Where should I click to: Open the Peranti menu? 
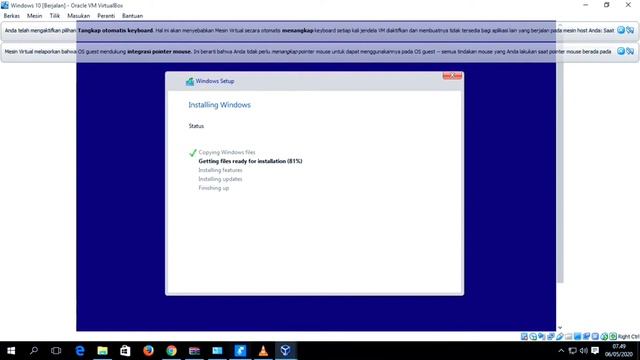click(106, 16)
